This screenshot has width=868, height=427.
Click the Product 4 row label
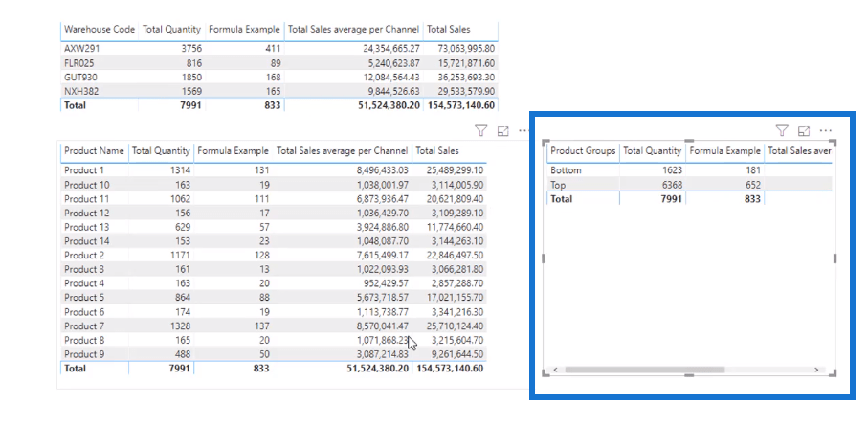tap(84, 283)
